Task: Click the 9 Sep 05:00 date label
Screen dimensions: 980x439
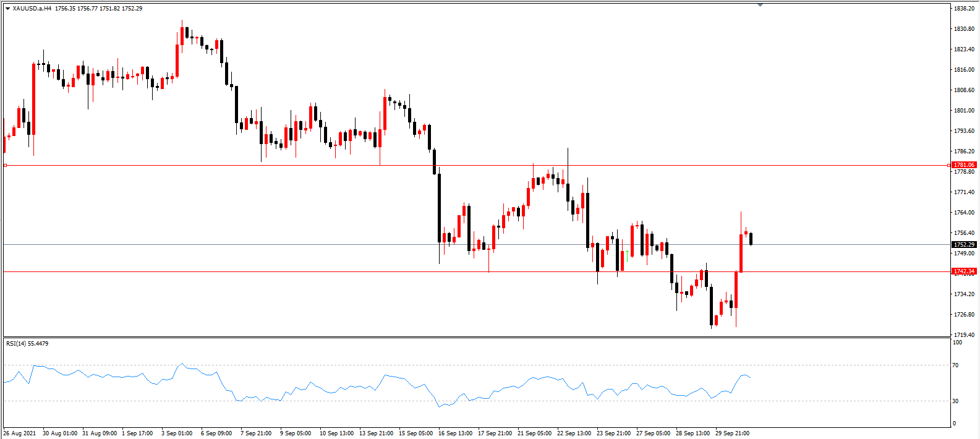Action: click(x=296, y=433)
